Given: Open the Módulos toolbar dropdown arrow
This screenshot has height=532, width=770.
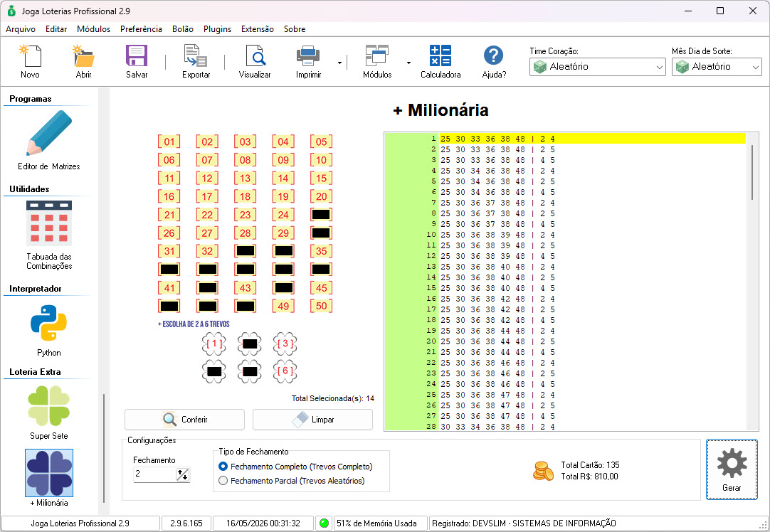Looking at the screenshot, I should 408,63.
